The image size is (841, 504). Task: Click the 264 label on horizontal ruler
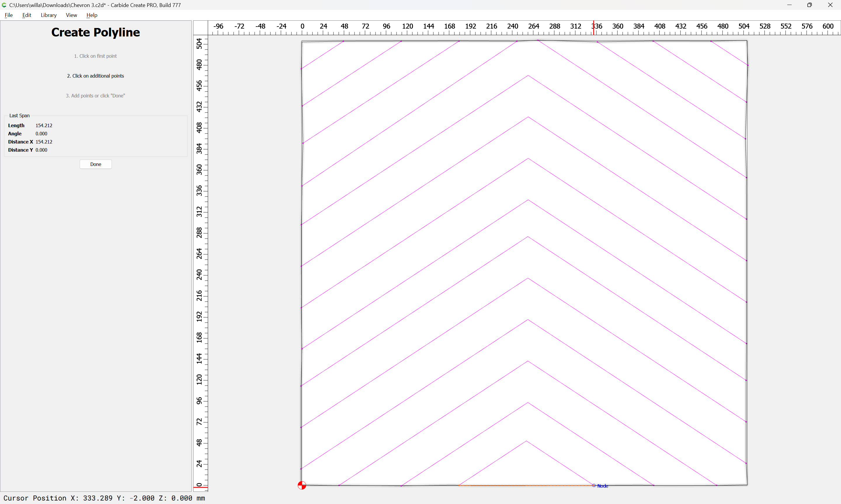click(534, 26)
